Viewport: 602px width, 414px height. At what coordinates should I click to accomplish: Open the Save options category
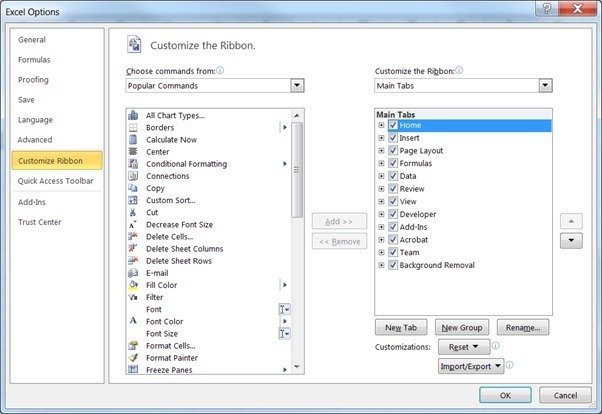click(26, 99)
